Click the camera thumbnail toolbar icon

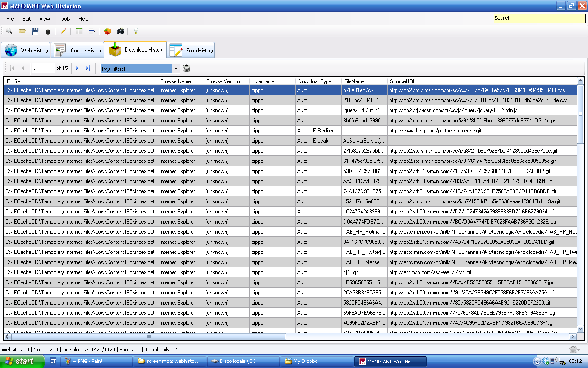pyautogui.click(x=120, y=31)
